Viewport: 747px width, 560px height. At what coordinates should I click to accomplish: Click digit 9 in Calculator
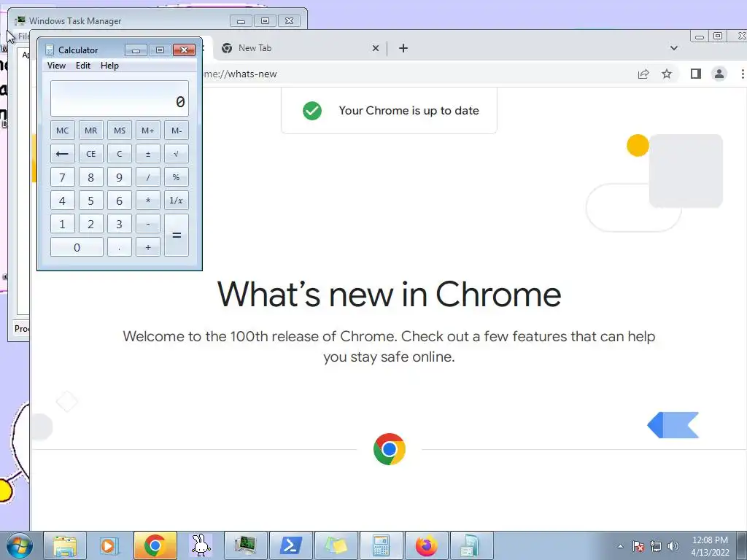(x=119, y=177)
